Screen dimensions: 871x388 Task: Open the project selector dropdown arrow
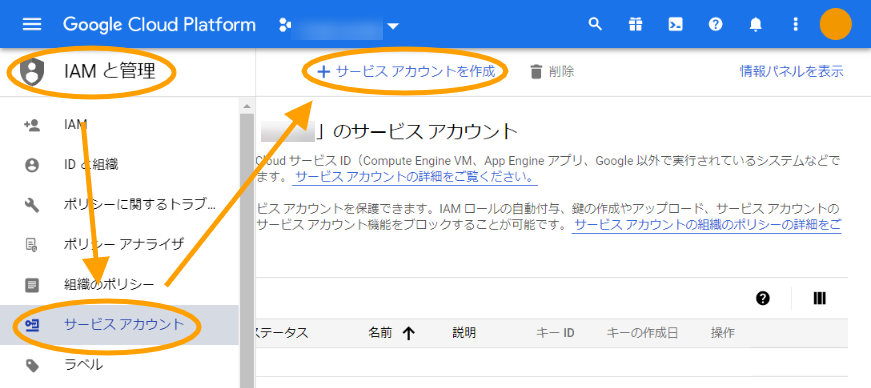coord(393,26)
